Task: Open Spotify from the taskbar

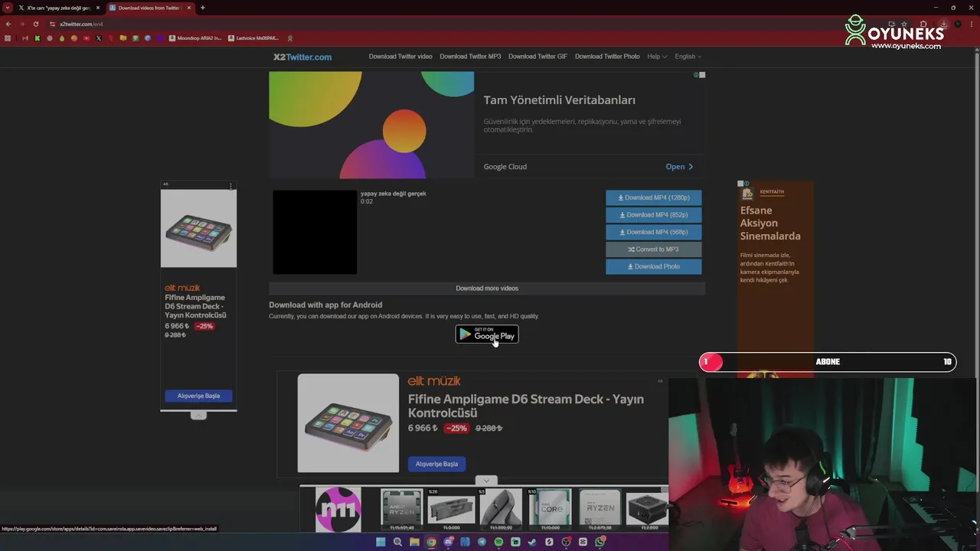Action: tap(498, 542)
